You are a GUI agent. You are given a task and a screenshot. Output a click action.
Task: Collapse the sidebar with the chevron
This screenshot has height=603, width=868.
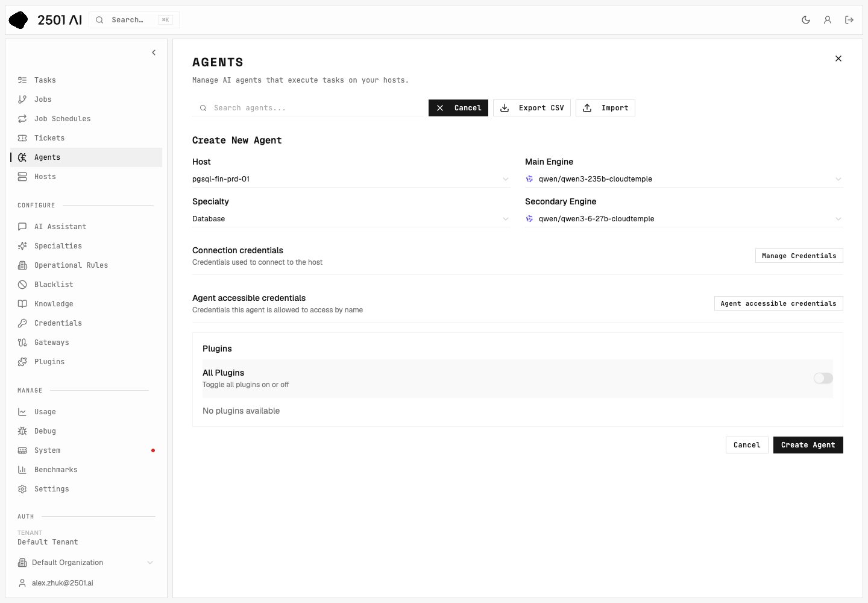tap(154, 52)
